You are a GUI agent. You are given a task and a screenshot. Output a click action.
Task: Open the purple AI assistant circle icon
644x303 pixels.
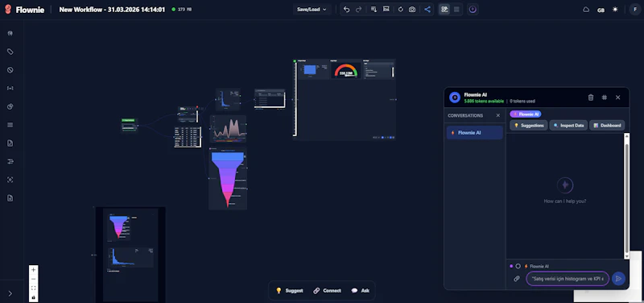pos(473,10)
